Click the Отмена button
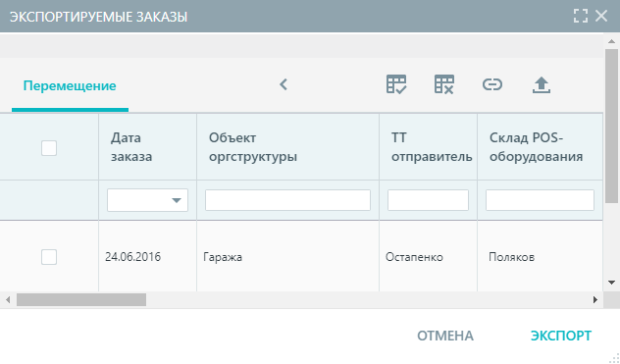This screenshot has height=364, width=620. pos(445,336)
